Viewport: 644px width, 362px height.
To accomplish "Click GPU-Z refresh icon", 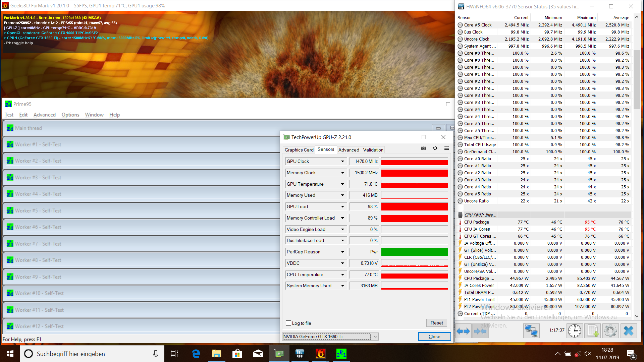I will [x=435, y=148].
